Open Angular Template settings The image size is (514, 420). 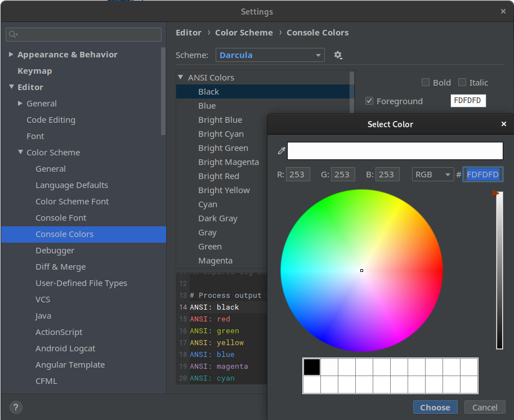70,365
